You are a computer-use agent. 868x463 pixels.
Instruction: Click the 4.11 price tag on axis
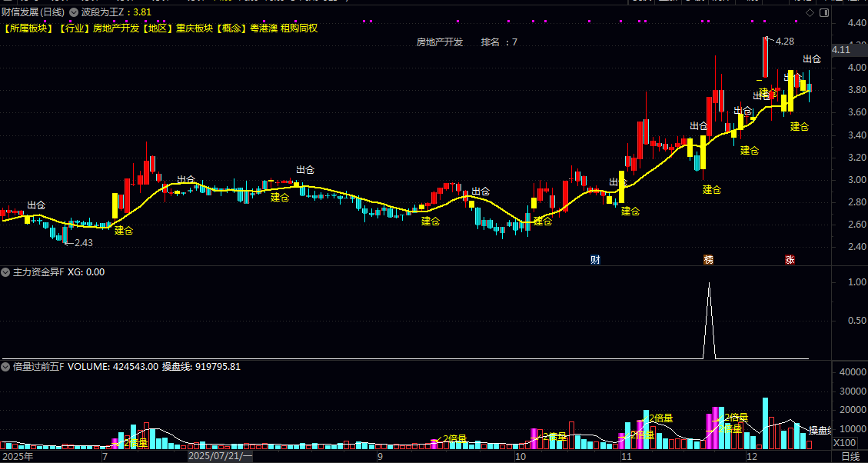pos(841,50)
